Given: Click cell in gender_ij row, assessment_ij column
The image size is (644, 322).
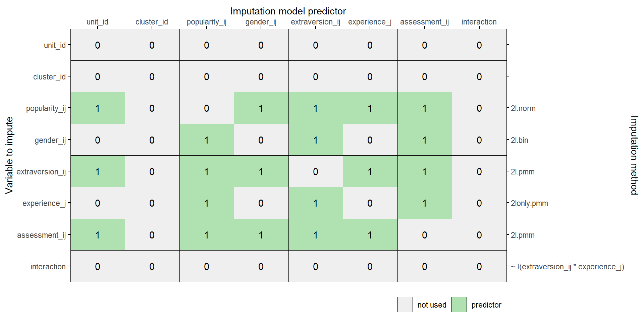Looking at the screenshot, I should click(424, 140).
